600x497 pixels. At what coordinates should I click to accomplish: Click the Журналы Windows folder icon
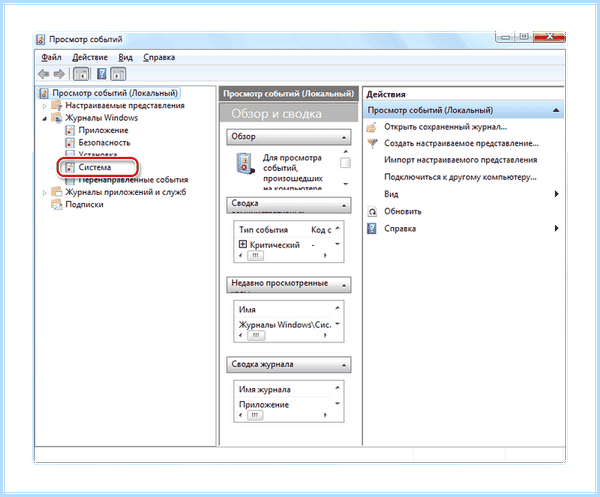[57, 118]
